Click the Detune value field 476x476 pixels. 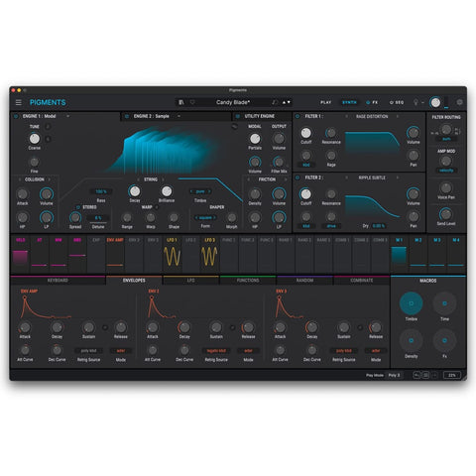tap(98, 218)
